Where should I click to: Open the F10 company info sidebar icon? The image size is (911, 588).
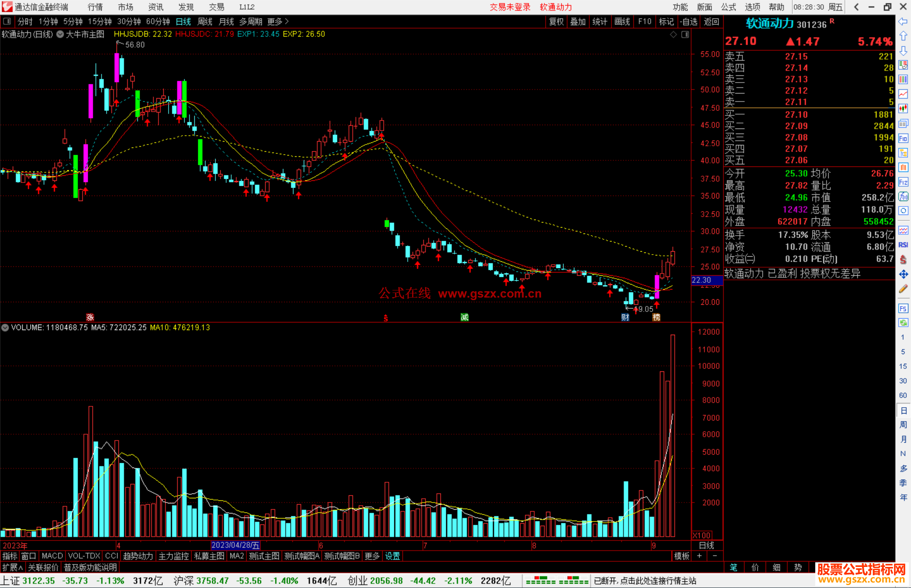tap(903, 138)
